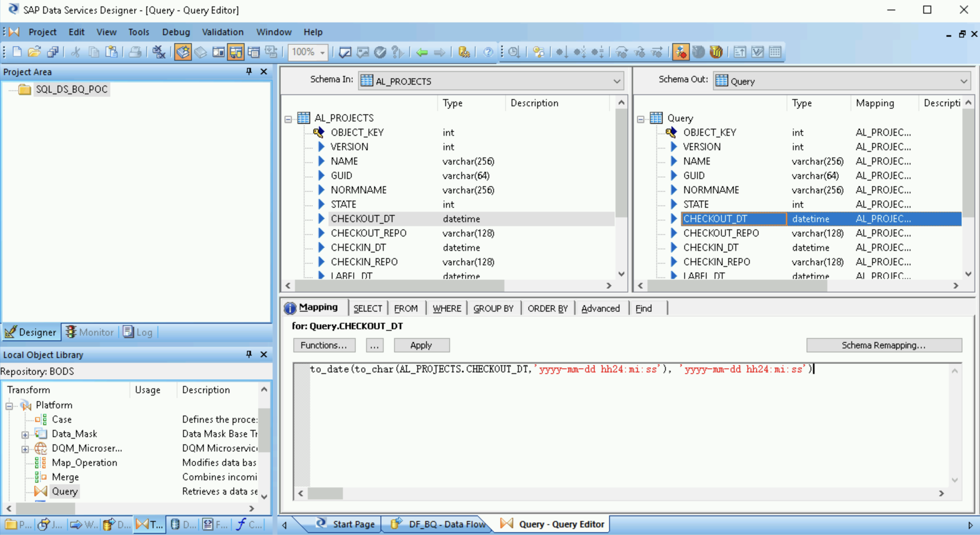The image size is (980, 535).
Task: Open Schema Out dropdown selector
Action: pyautogui.click(x=964, y=80)
